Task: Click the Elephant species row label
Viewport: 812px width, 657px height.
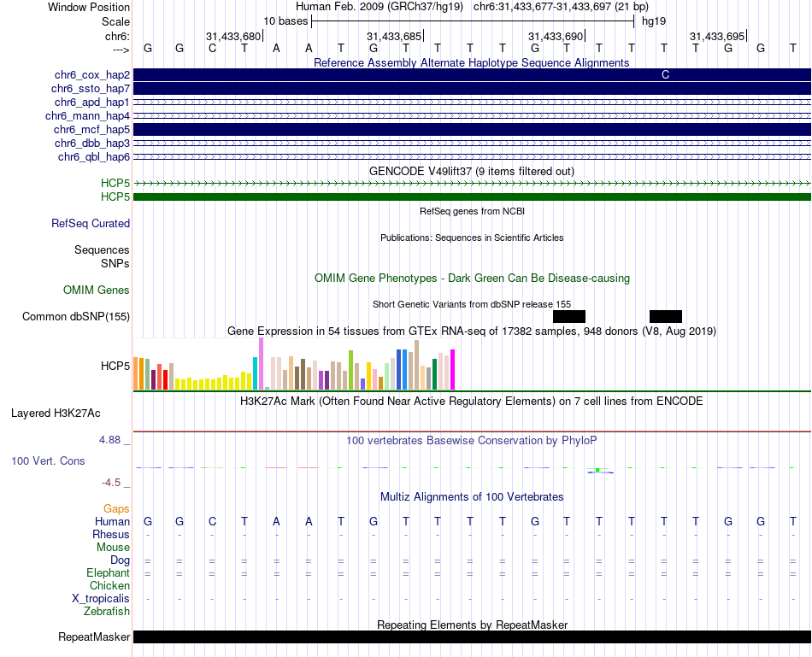Action: (x=109, y=572)
